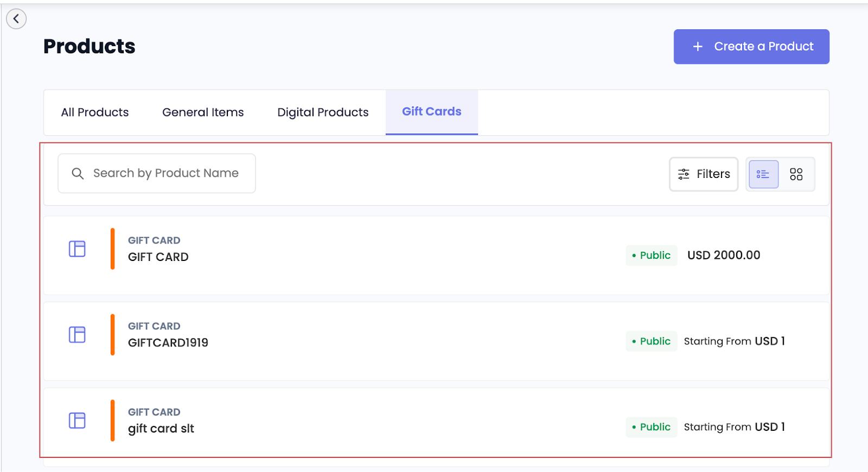Switch to the General Items tab
The image size is (868, 472).
tap(203, 112)
